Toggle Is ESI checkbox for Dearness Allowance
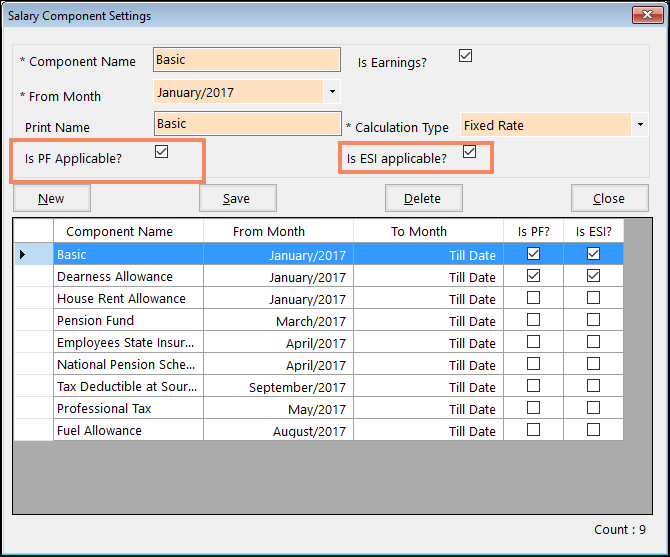The height and width of the screenshot is (557, 670). [593, 276]
